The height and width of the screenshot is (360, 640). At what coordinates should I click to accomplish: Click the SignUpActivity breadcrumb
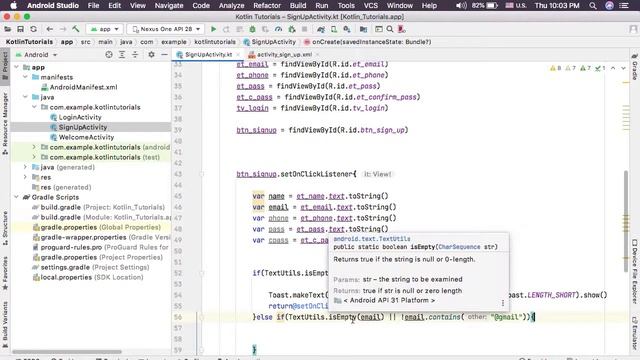tap(269, 42)
